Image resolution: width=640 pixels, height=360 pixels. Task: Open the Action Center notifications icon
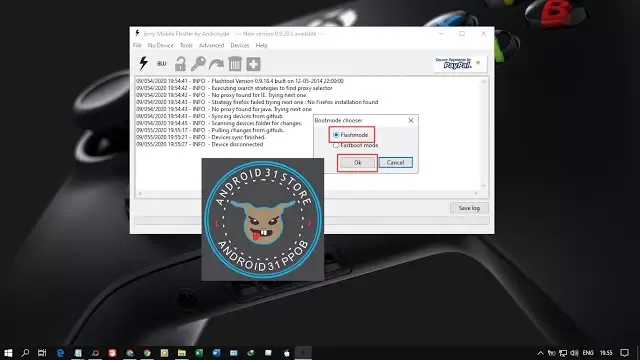[624, 353]
